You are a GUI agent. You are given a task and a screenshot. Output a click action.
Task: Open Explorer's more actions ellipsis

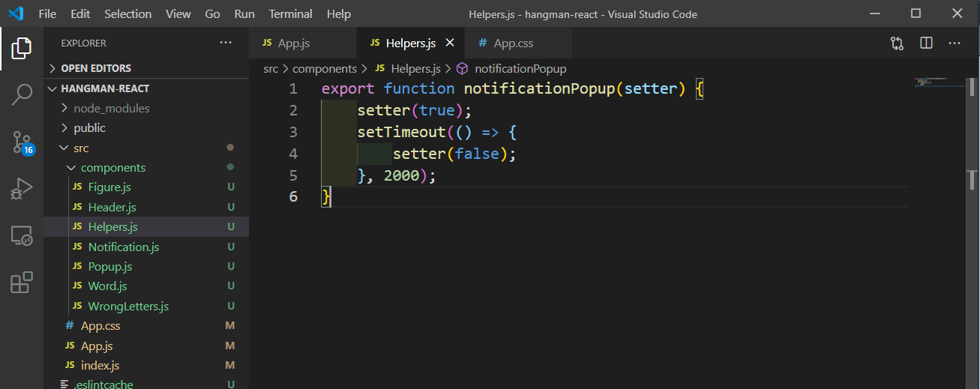(226, 43)
